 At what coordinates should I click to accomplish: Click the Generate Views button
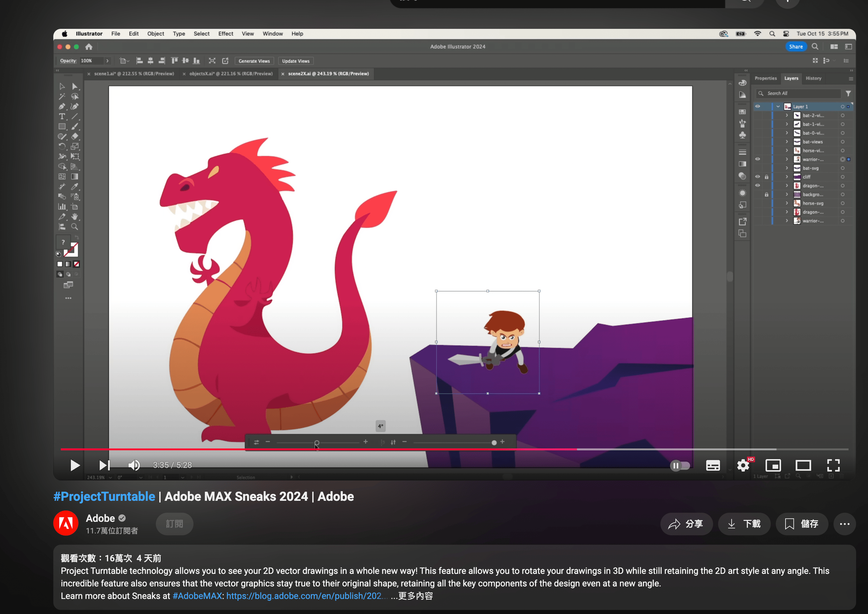[254, 61]
